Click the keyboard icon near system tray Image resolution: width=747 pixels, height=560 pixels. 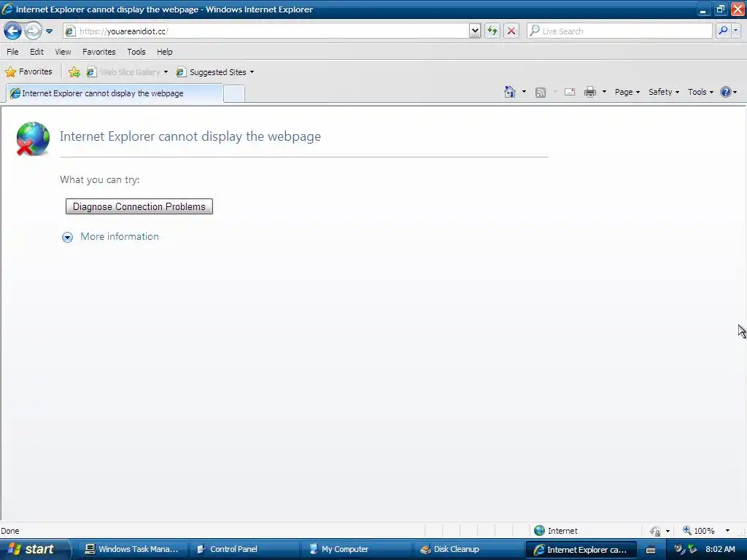click(651, 550)
